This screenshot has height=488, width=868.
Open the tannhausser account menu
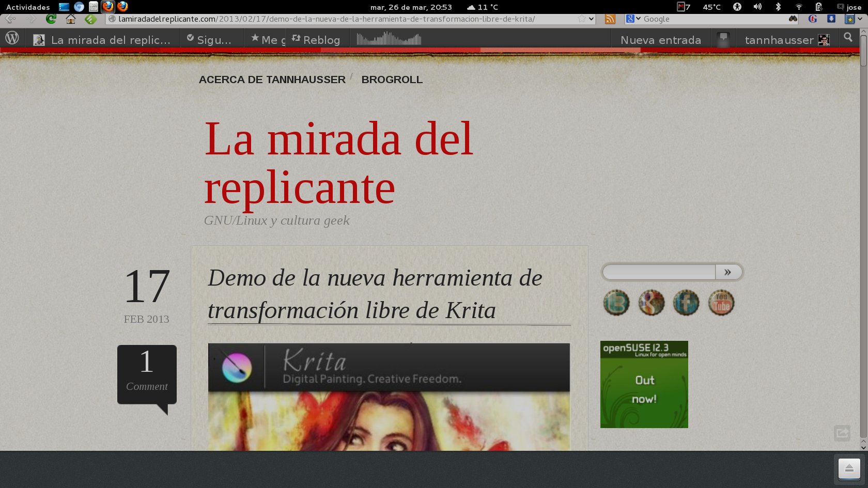click(787, 40)
